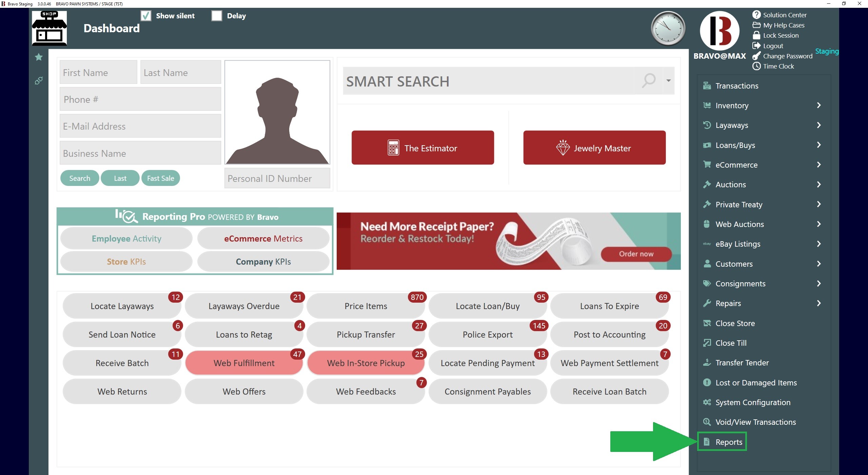
Task: Click the Phone # field
Action: pos(140,99)
